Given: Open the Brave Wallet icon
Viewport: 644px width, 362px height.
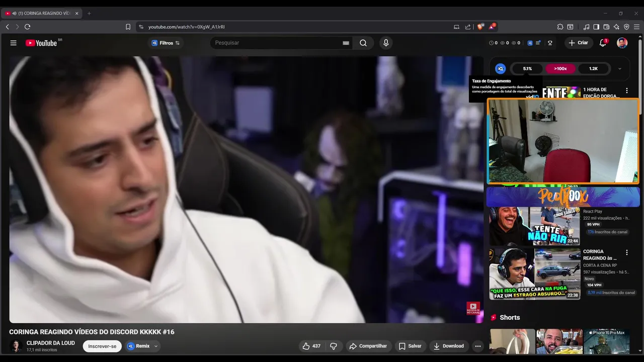Looking at the screenshot, I should pyautogui.click(x=606, y=27).
